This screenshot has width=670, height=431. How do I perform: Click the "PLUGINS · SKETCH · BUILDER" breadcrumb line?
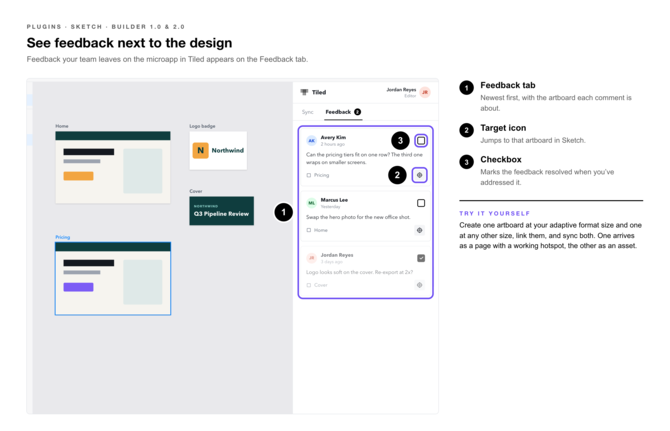106,26
